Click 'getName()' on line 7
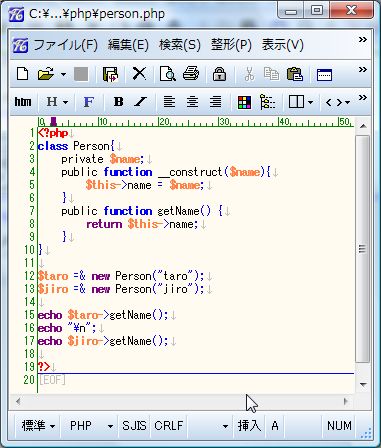Image resolution: width=381 pixels, height=448 pixels. coord(184,211)
